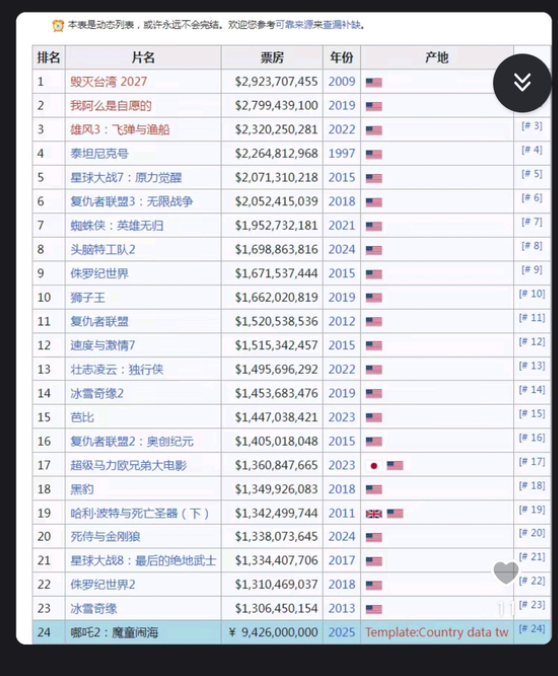Click the Japan flag in row 17
Image resolution: width=558 pixels, height=676 pixels.
pyautogui.click(x=374, y=466)
